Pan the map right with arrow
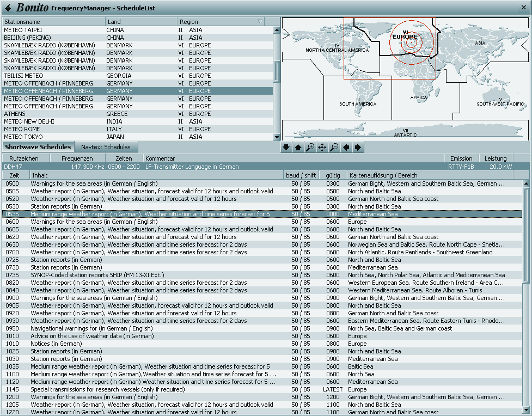 pos(358,147)
